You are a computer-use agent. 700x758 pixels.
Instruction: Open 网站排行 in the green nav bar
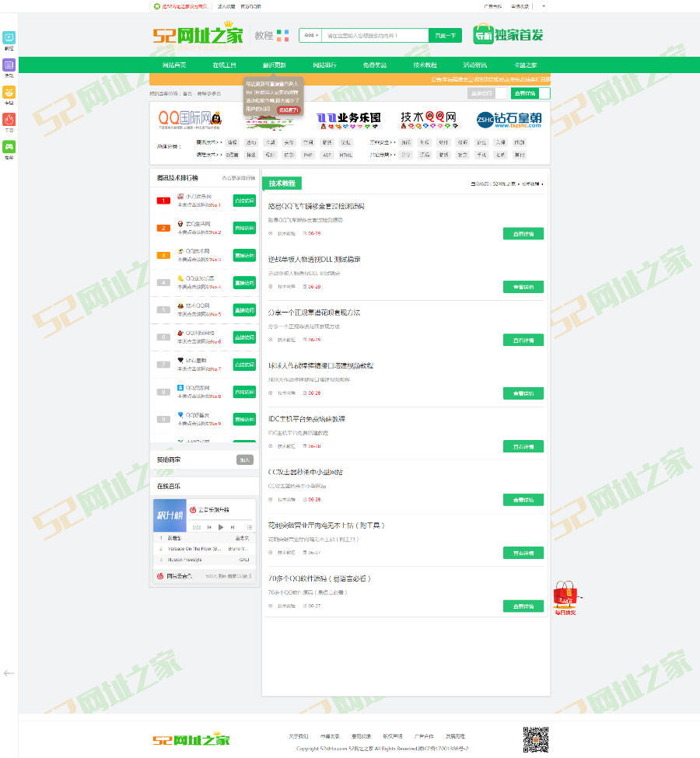coord(324,65)
